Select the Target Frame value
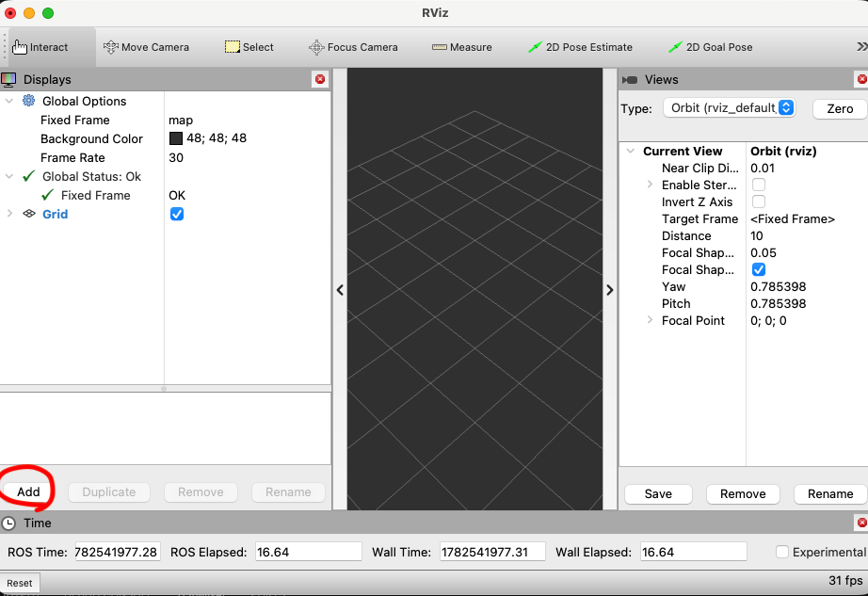 point(792,218)
